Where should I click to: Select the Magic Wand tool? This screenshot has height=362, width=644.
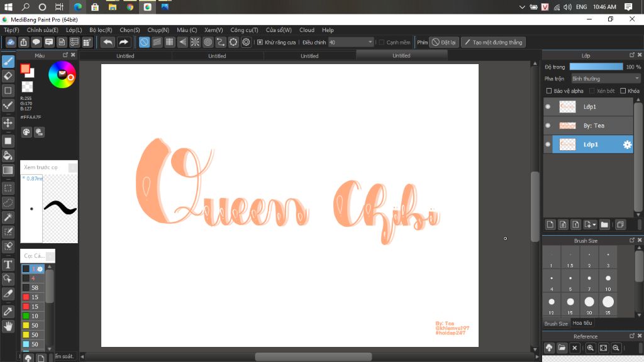click(x=8, y=217)
